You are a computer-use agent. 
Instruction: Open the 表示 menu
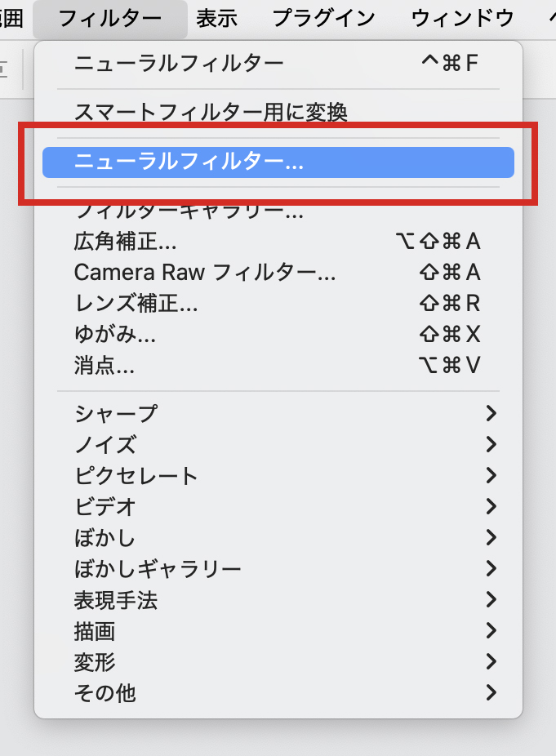(x=216, y=18)
